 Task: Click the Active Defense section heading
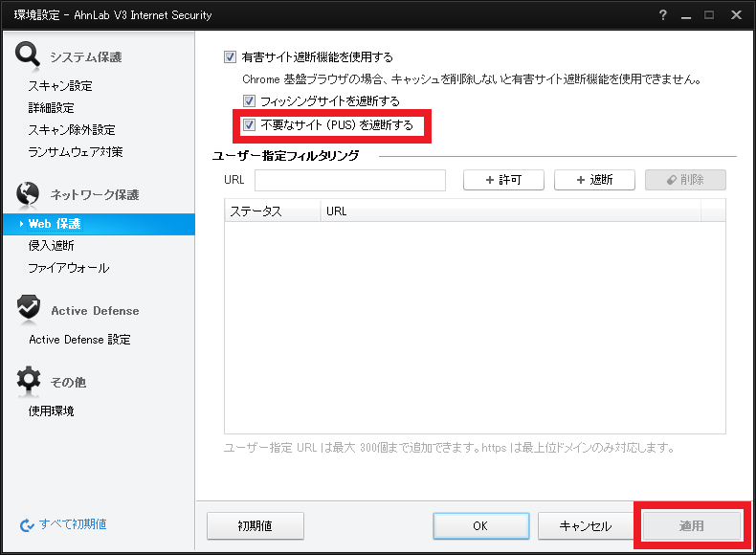pyautogui.click(x=95, y=311)
